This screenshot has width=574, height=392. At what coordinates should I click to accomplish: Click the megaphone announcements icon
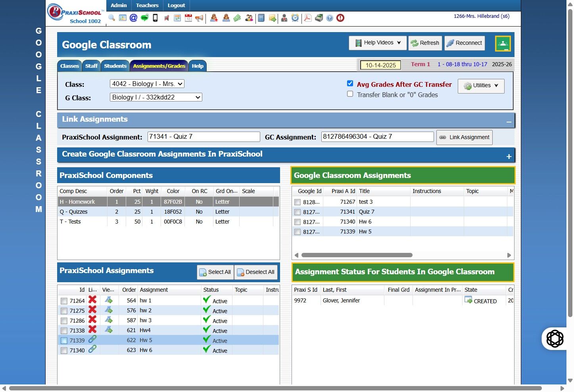pyautogui.click(x=199, y=18)
